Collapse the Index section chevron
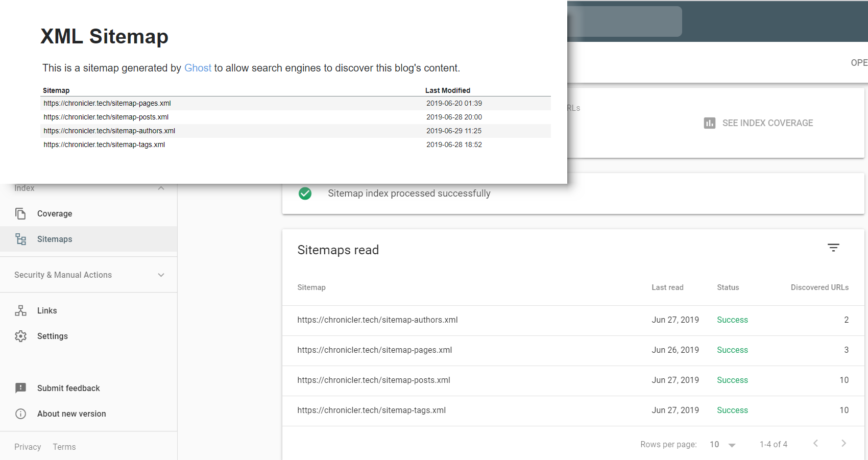Viewport: 868px width, 460px height. [161, 188]
